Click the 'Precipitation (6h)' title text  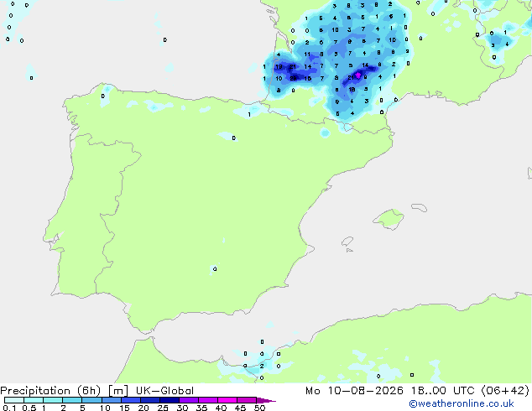point(50,391)
